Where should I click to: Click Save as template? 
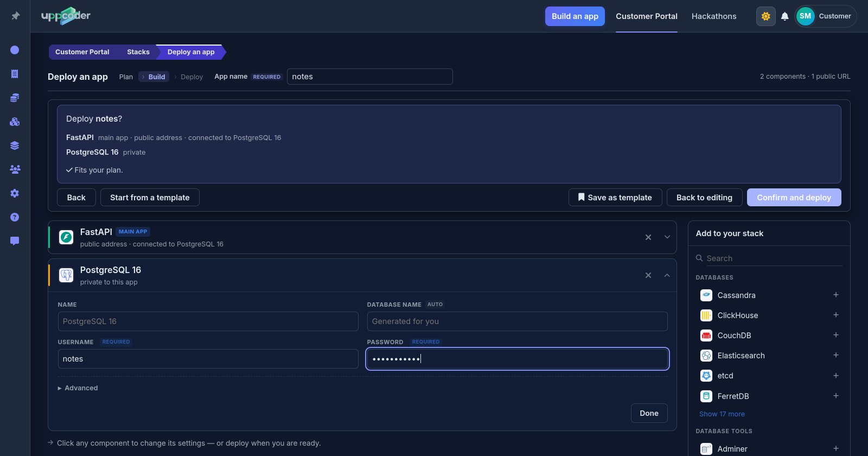[x=615, y=198]
